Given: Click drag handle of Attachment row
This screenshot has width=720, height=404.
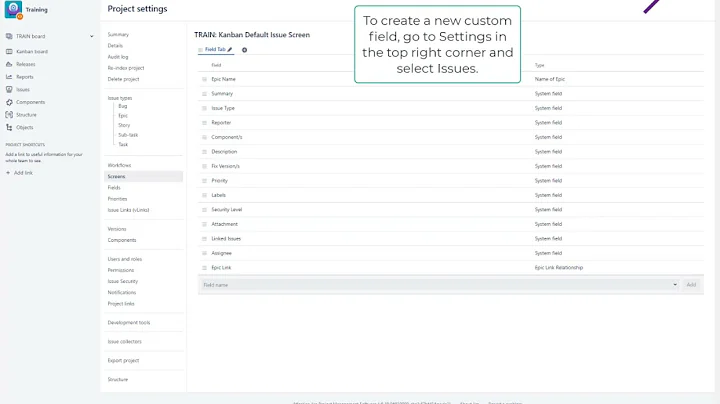Looking at the screenshot, I should [204, 224].
